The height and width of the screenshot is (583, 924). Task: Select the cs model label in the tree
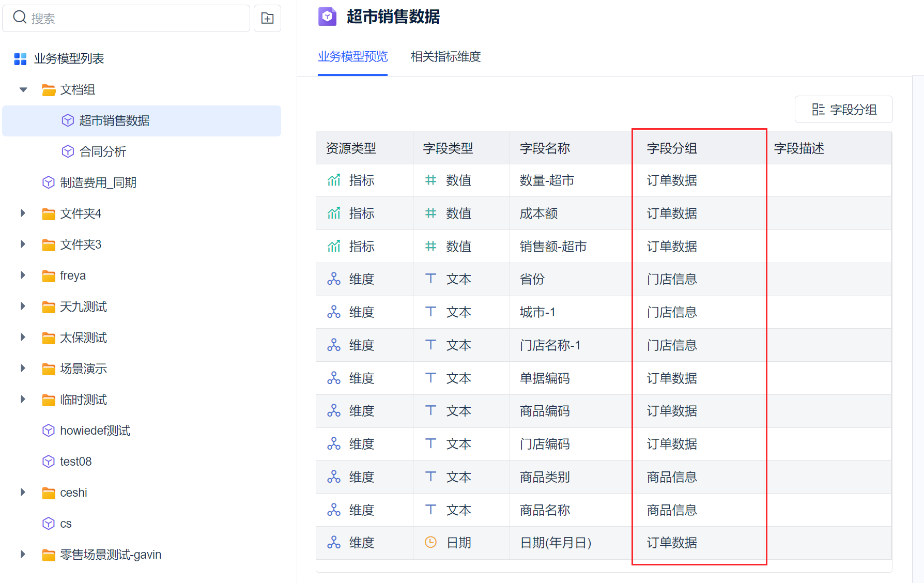(x=66, y=524)
